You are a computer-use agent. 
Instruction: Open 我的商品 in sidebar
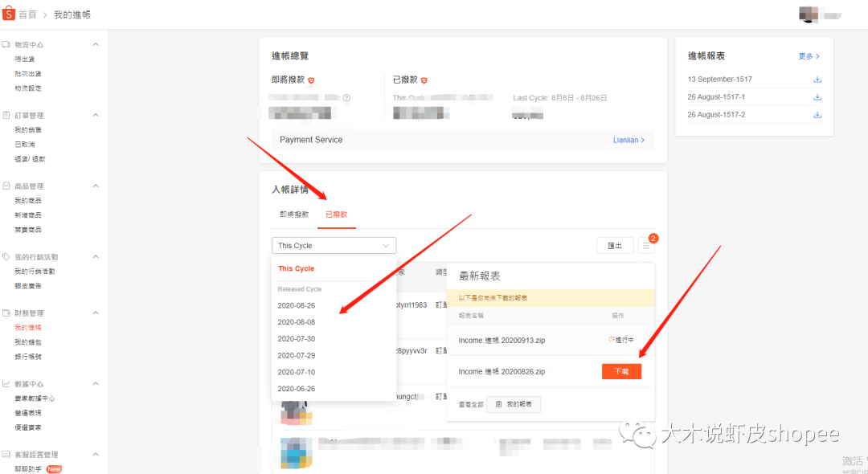point(28,201)
